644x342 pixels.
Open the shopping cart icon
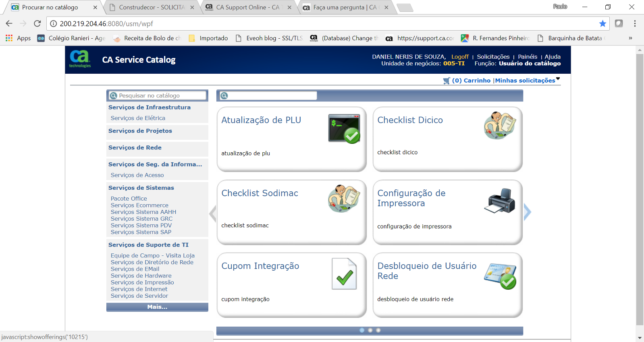pyautogui.click(x=447, y=81)
